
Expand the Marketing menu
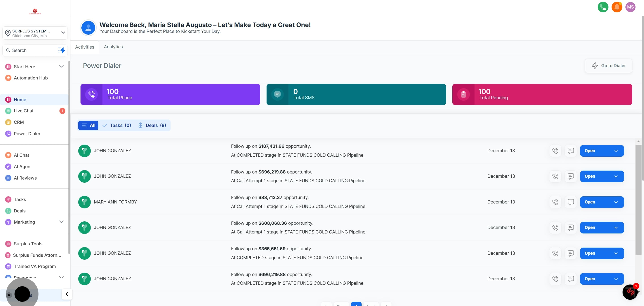tap(61, 222)
